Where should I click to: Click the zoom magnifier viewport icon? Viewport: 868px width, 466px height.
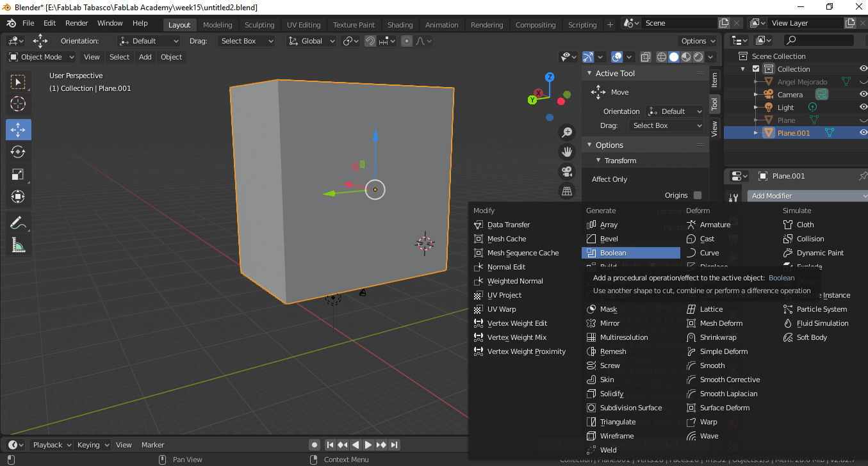[x=566, y=133]
